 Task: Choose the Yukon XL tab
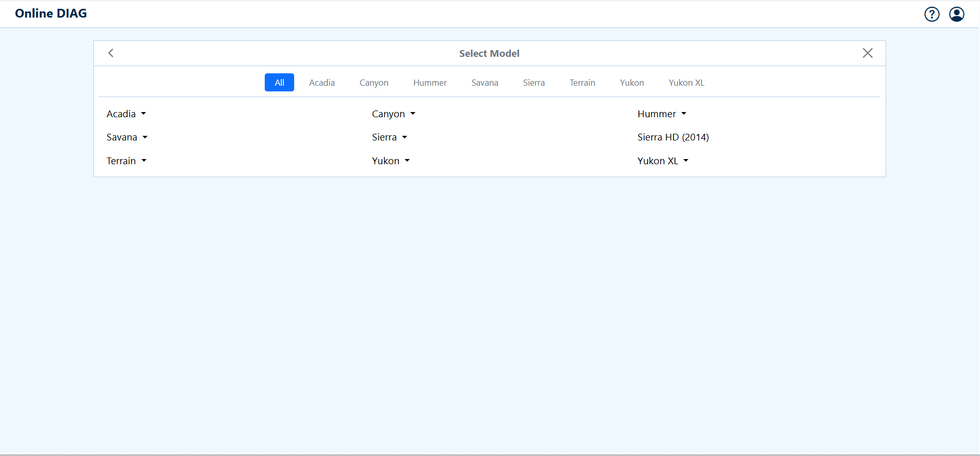686,83
